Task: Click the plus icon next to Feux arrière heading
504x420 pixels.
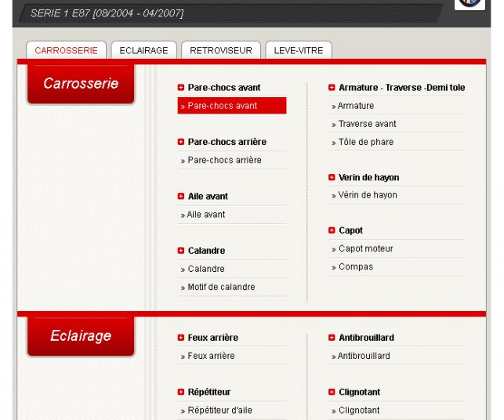Action: point(181,338)
